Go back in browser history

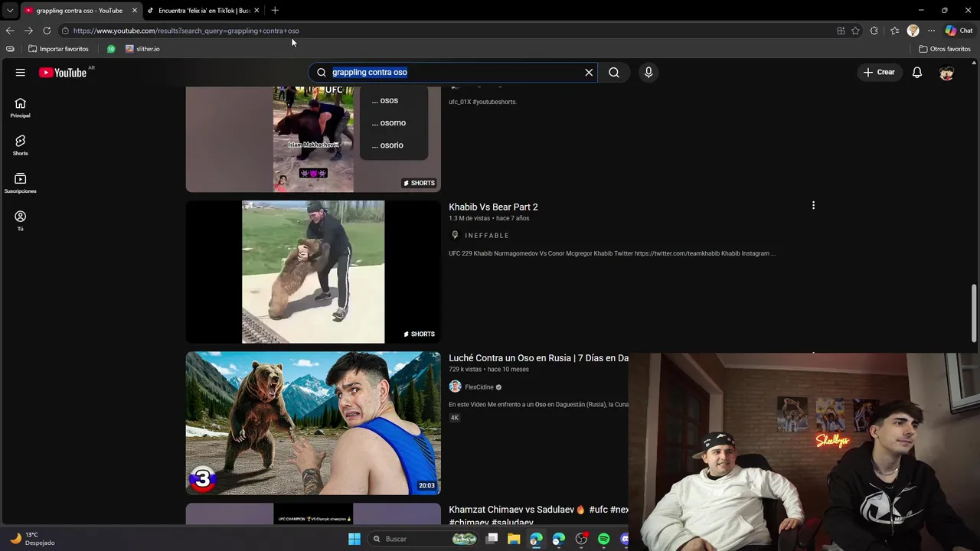click(x=10, y=31)
